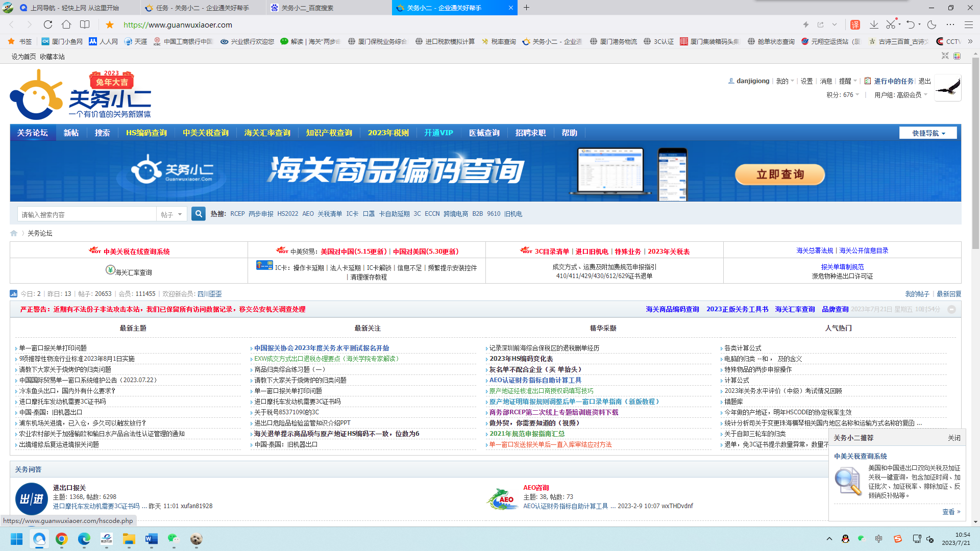Click the share page icon in address bar
The width and height of the screenshot is (980, 551).
coord(820,24)
